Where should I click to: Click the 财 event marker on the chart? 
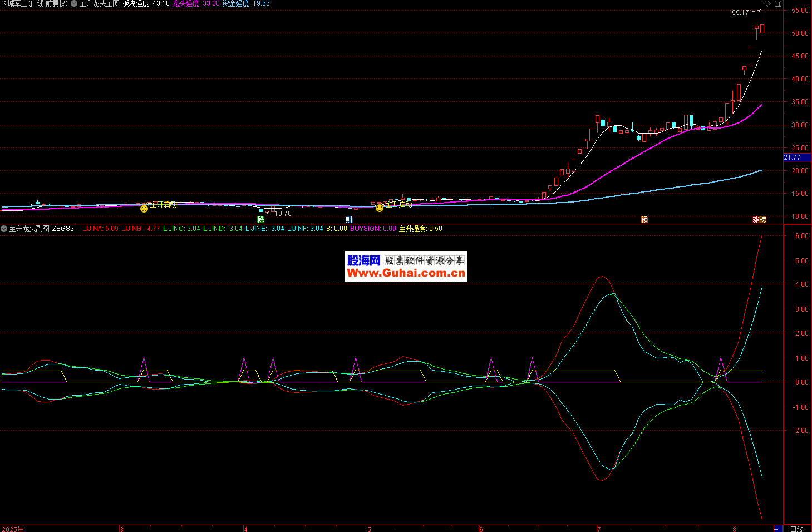tap(349, 220)
